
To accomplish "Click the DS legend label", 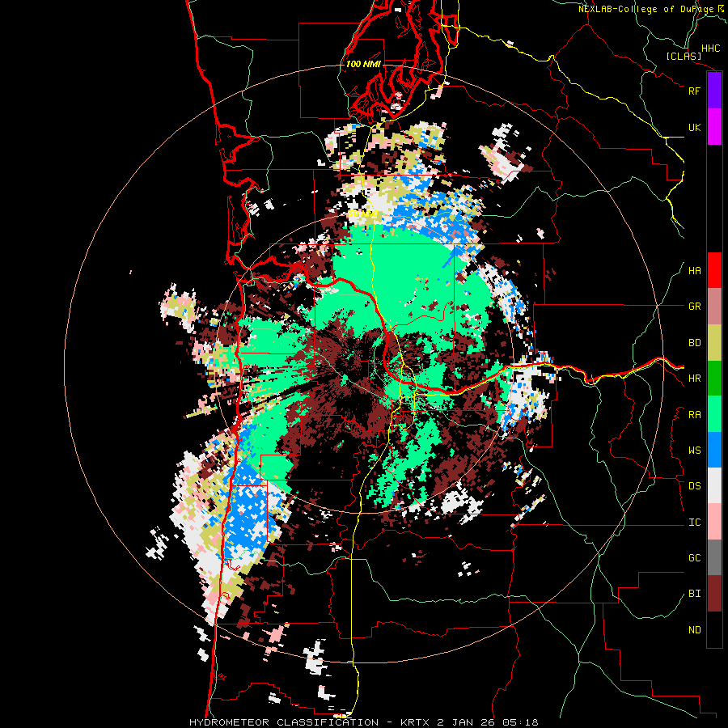I will (694, 486).
